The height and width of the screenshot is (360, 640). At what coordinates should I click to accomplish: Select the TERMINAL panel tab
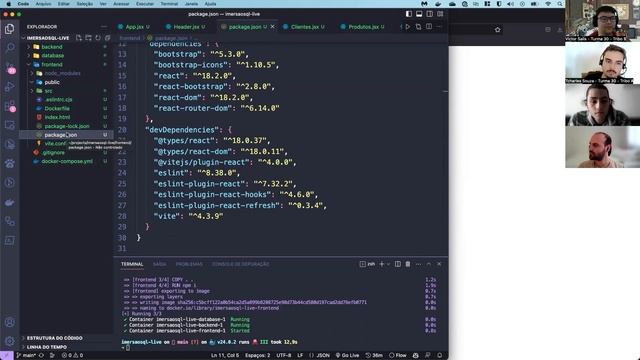coord(132,264)
